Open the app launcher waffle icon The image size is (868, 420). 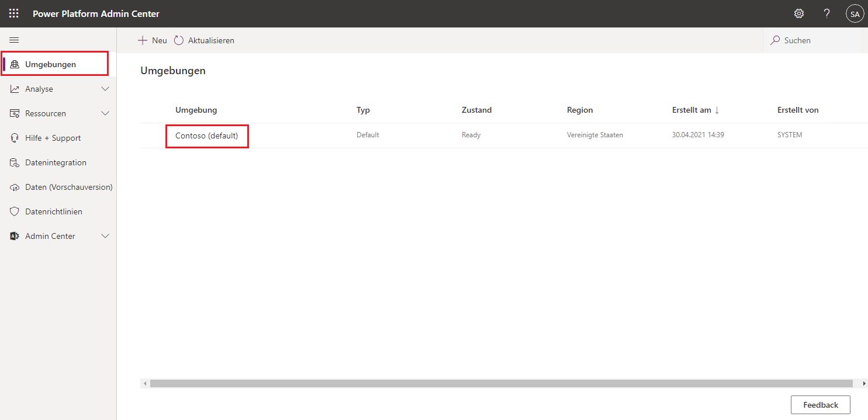(13, 13)
